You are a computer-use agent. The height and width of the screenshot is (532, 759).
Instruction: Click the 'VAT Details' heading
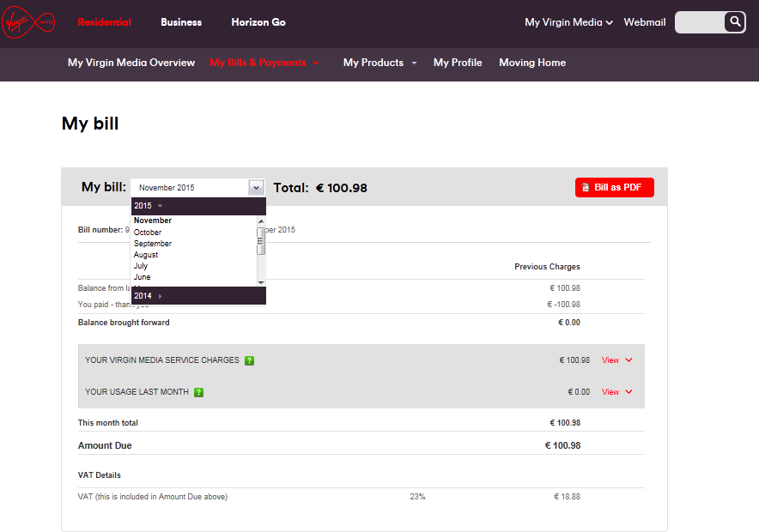point(100,475)
